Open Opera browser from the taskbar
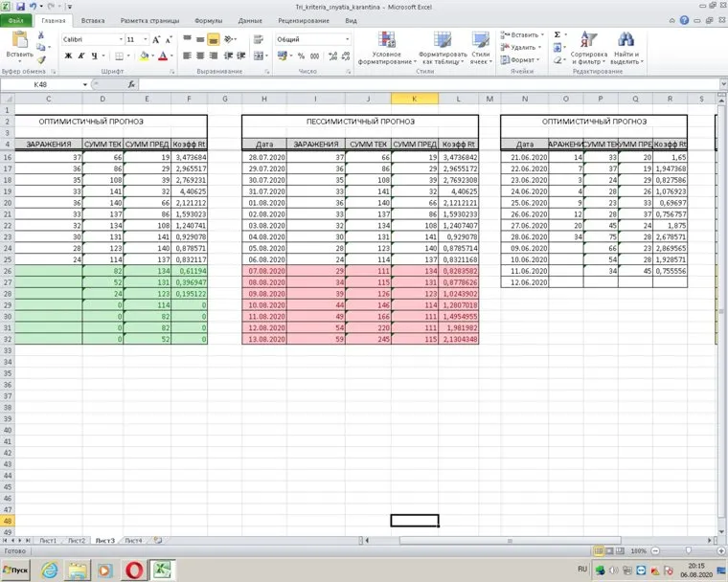 click(134, 570)
